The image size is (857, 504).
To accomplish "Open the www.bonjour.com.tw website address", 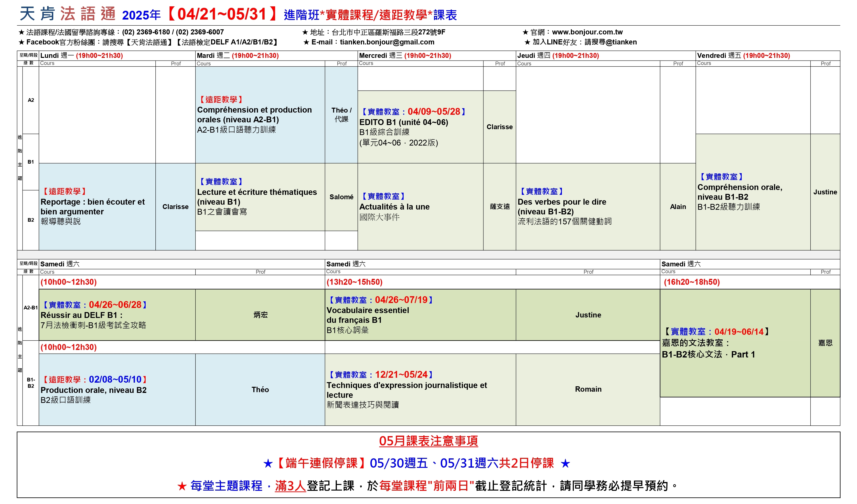I will point(587,32).
